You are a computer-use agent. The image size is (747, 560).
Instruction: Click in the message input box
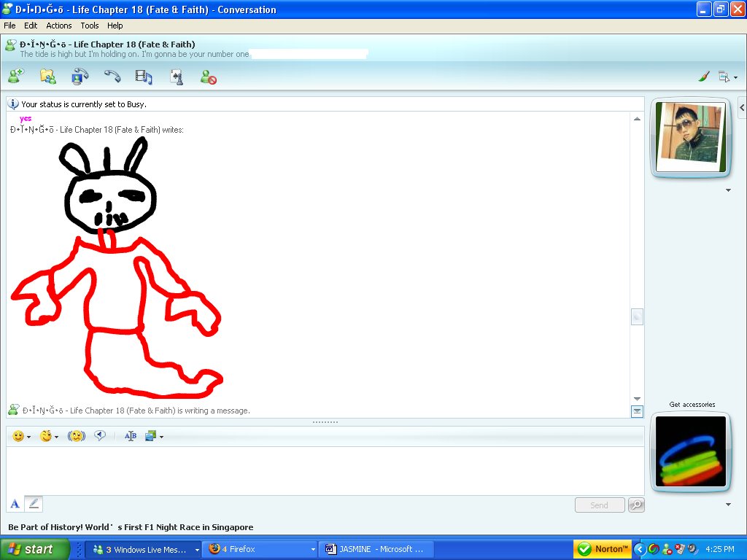[x=325, y=470]
